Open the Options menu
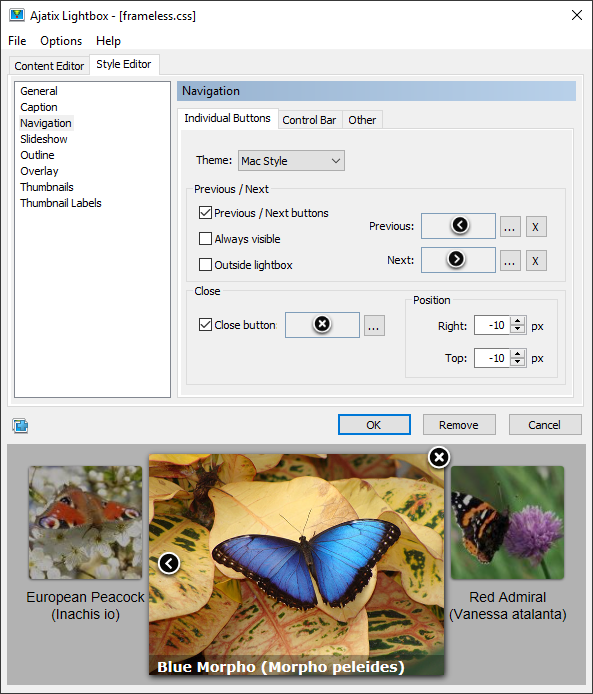Viewport: 593px width, 694px height. coord(61,41)
